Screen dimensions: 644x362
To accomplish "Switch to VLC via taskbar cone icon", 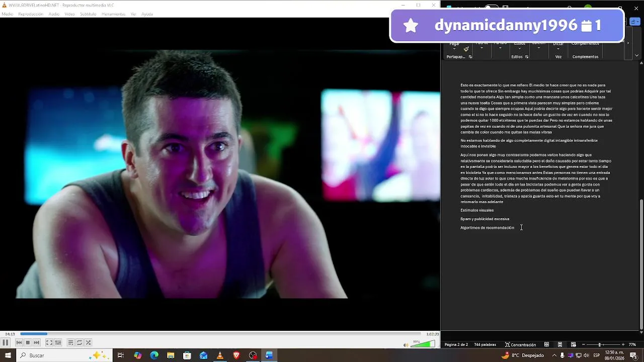I will 220,355.
